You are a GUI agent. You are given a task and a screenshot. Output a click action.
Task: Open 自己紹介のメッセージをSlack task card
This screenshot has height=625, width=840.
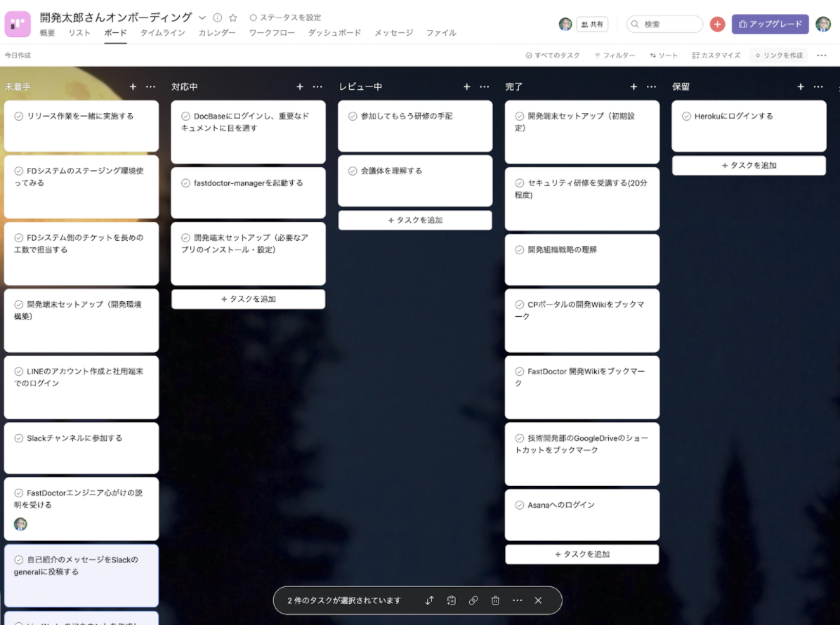pos(81,576)
